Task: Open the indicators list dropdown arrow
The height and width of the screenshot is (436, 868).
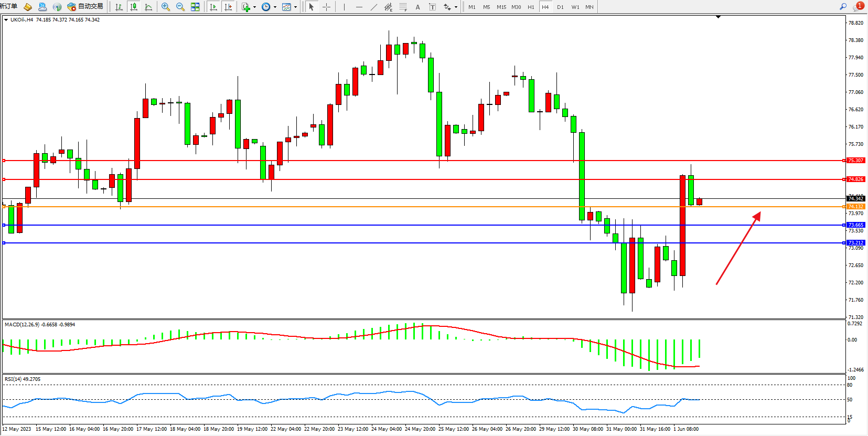Action: [254, 7]
